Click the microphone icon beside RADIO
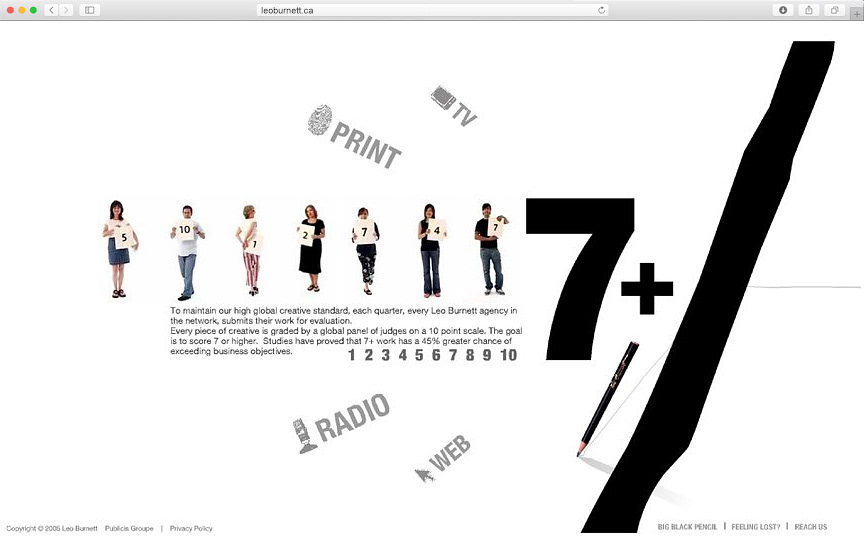864x544 pixels. pyautogui.click(x=304, y=436)
